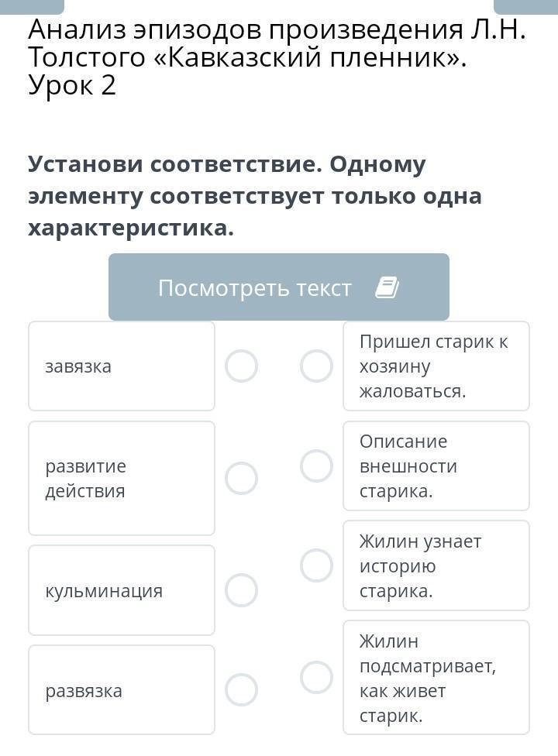Mark the radio circle next to кульминация
This screenshot has height=756, width=558.
[241, 590]
